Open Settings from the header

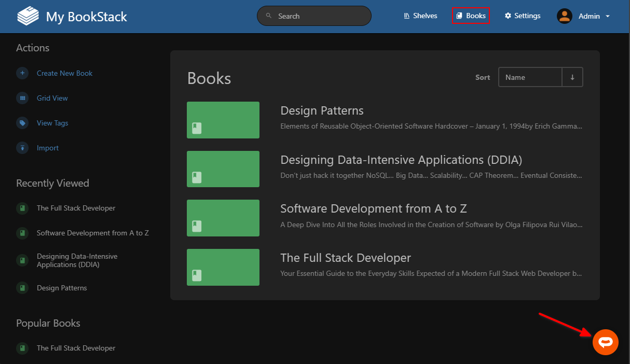coord(523,16)
